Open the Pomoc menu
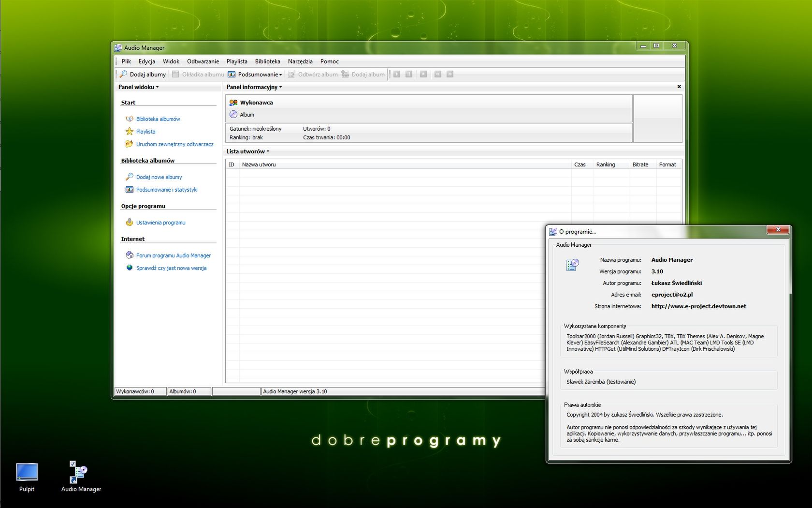Screen dimensions: 812x508 pos(330,61)
